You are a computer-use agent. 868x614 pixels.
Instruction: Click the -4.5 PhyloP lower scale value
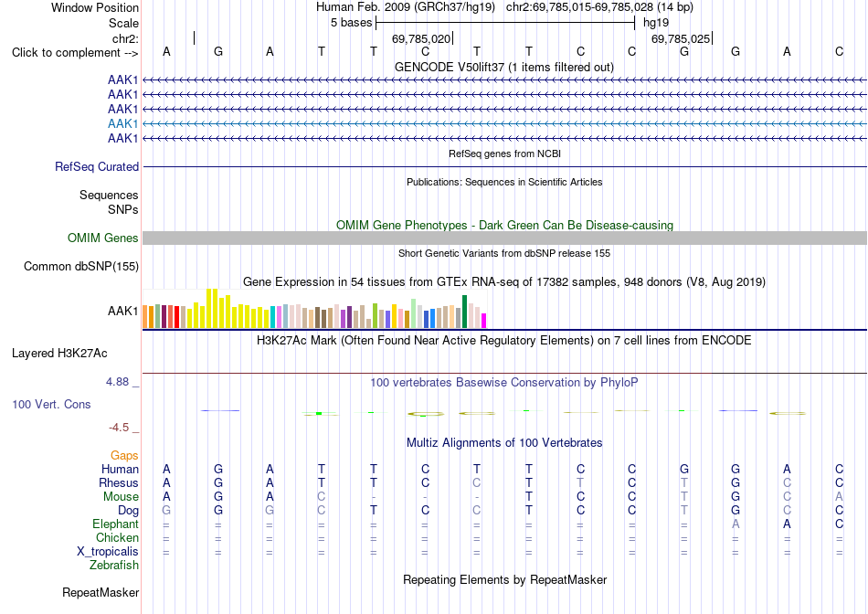(x=119, y=428)
